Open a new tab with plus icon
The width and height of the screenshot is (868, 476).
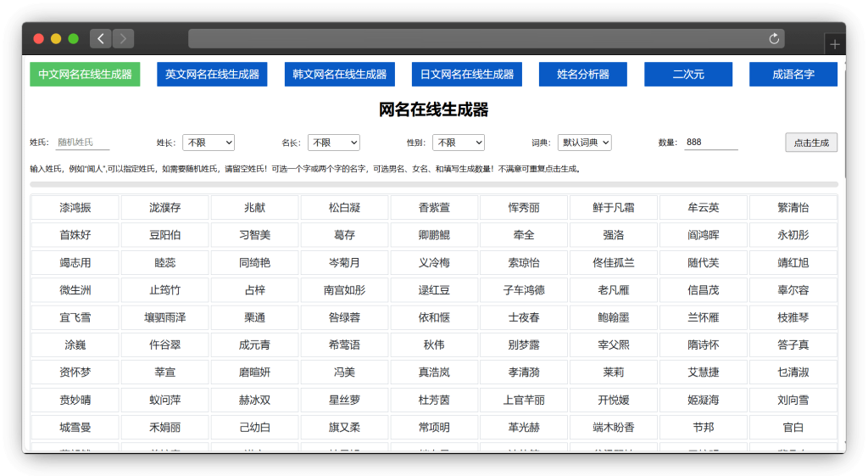(835, 44)
